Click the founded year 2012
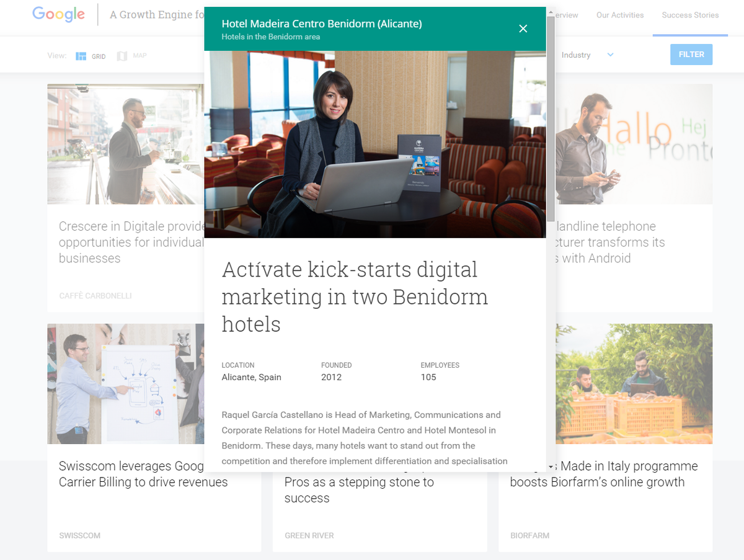 (331, 377)
